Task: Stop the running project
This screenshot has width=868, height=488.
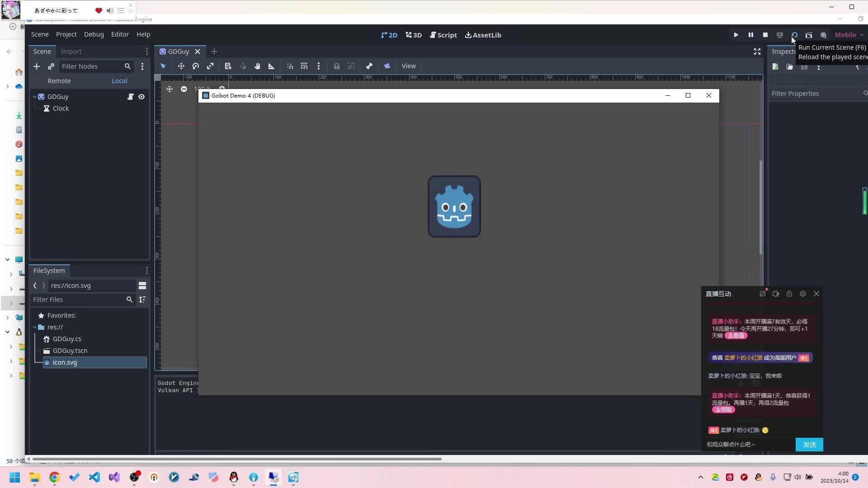Action: click(x=765, y=35)
